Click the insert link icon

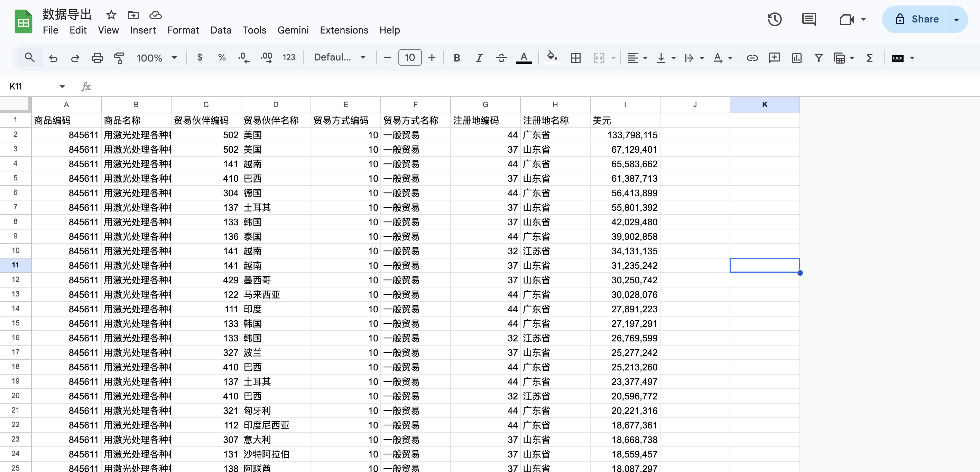coord(752,58)
